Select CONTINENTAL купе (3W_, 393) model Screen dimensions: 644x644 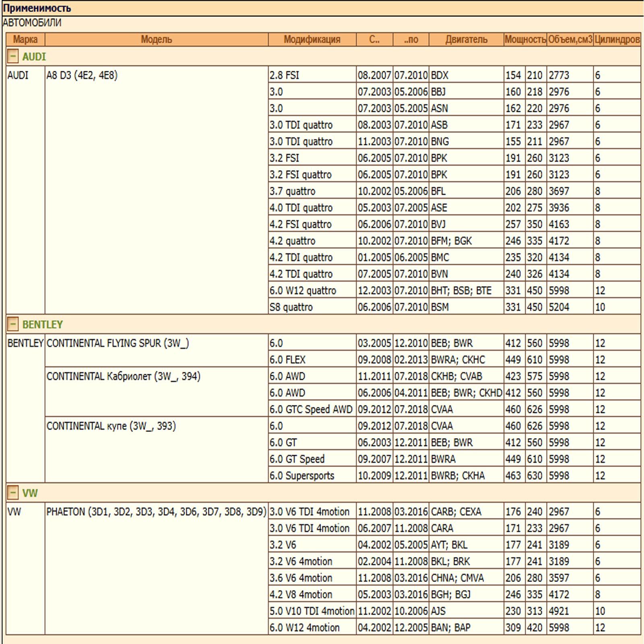[111, 426]
